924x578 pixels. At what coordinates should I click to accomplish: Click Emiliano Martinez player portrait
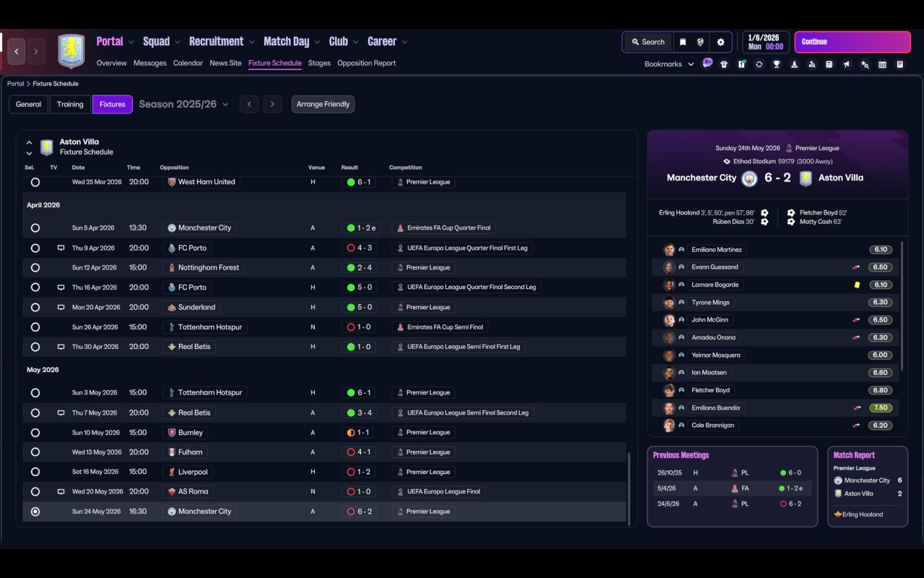click(x=669, y=249)
